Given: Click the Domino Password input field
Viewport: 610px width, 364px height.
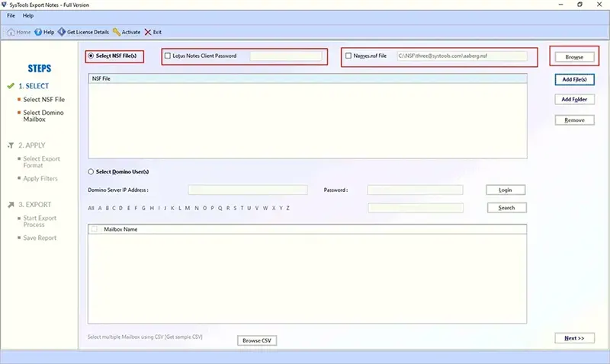Looking at the screenshot, I should [415, 190].
